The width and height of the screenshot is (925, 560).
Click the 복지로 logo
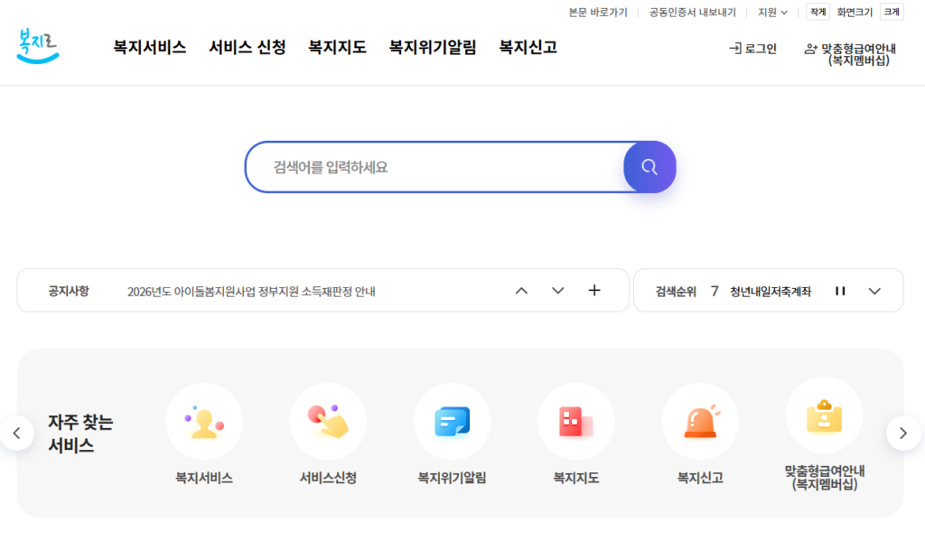[38, 45]
